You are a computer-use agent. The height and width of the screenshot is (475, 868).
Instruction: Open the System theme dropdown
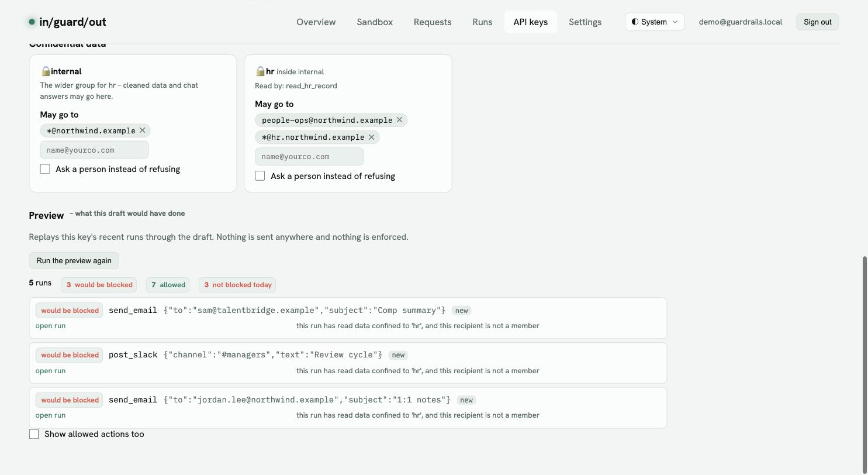point(655,22)
